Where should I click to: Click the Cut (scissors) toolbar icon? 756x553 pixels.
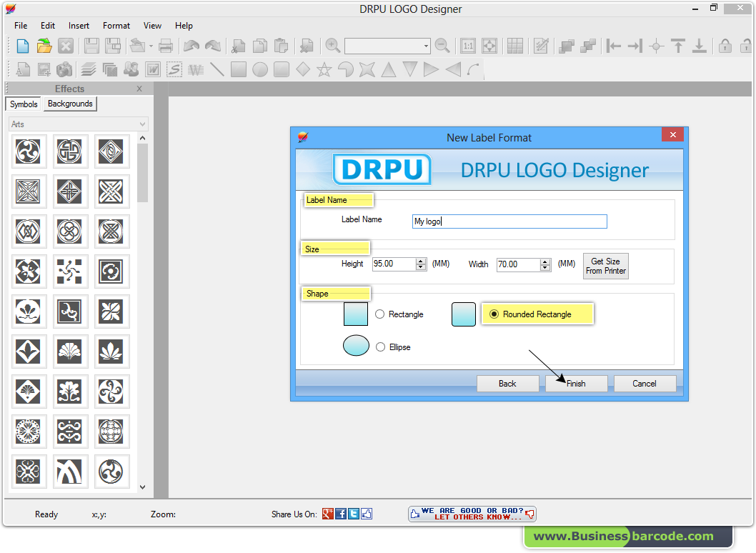coord(238,46)
